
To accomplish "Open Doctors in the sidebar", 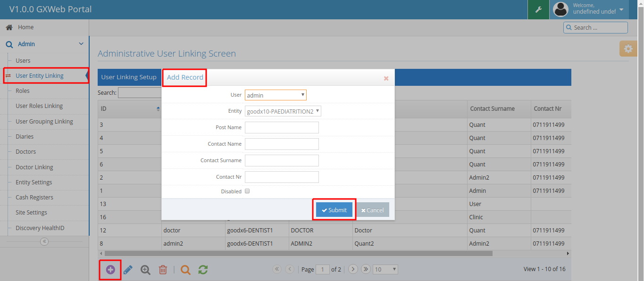I will pyautogui.click(x=26, y=152).
